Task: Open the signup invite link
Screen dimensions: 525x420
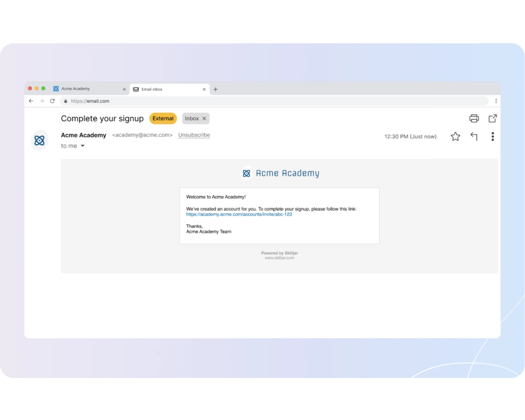Action: (x=239, y=214)
